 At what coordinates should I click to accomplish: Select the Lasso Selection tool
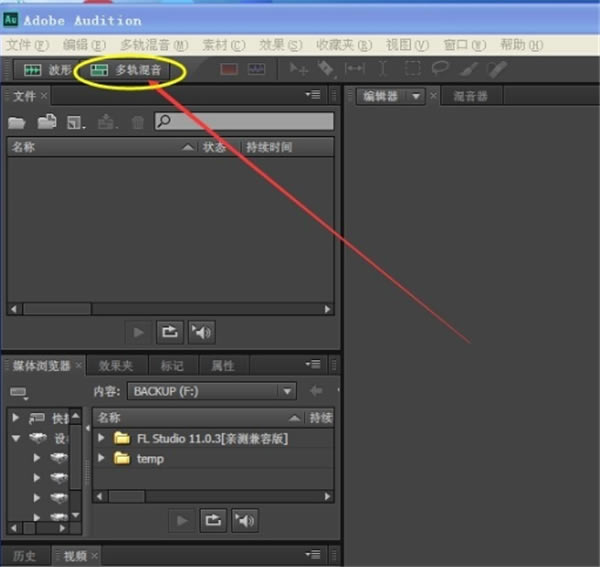click(440, 69)
